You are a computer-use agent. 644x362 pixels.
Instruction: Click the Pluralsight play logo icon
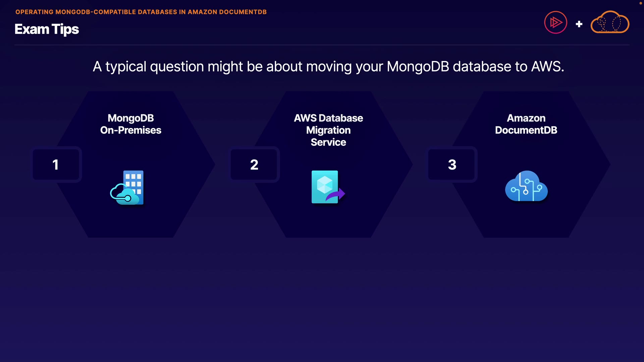(555, 23)
